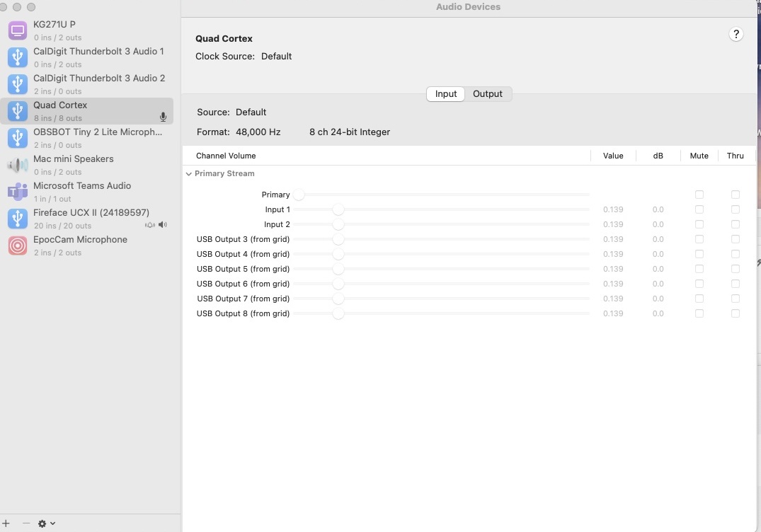Click the Input 2 value 0.139 field
Screen dimensions: 761x532
click(x=613, y=224)
